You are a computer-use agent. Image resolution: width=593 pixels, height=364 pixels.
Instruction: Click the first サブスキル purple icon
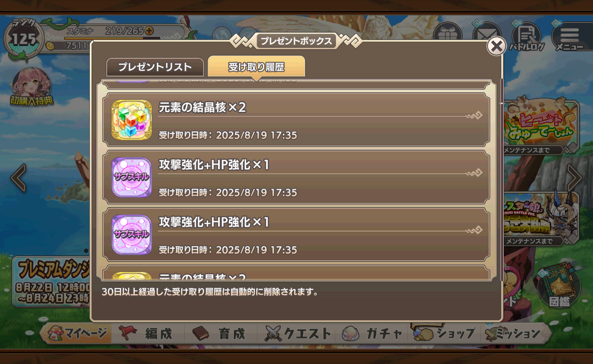(132, 177)
